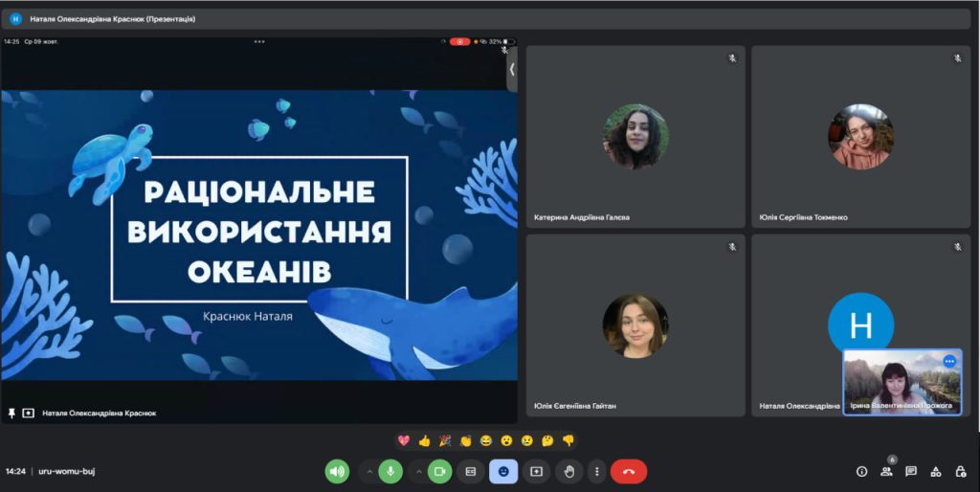Open the meeting details info icon

[x=861, y=471]
